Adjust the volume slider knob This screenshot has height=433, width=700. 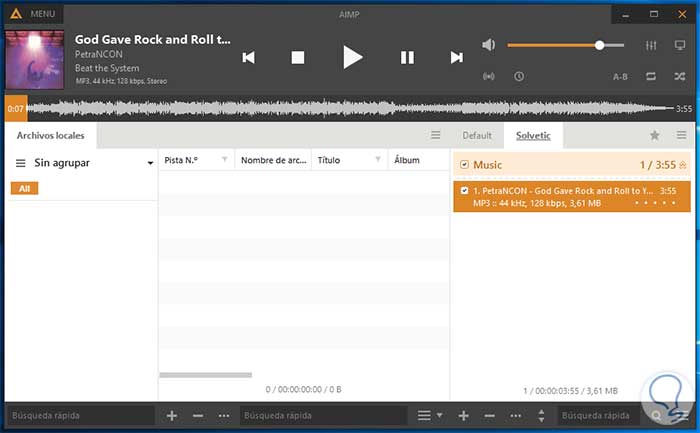[600, 45]
